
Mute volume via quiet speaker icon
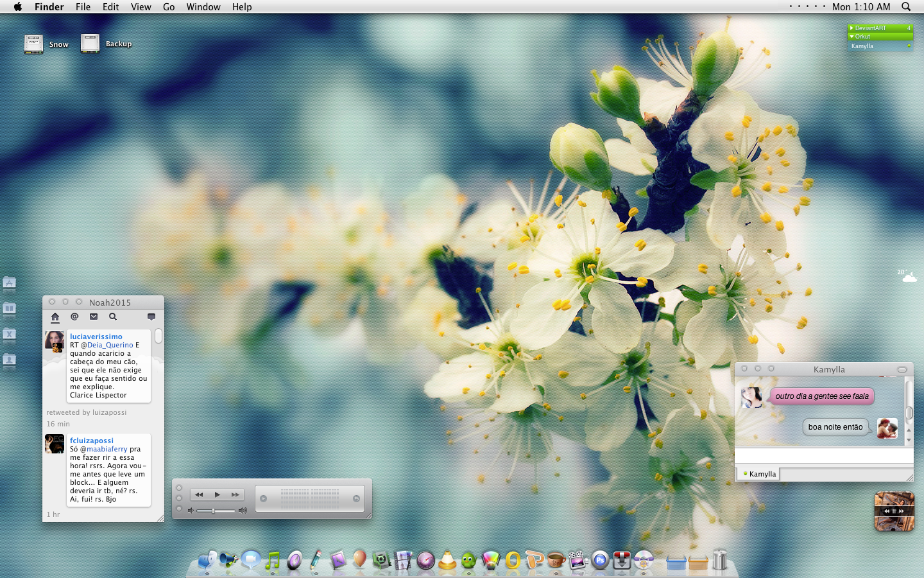pos(190,511)
